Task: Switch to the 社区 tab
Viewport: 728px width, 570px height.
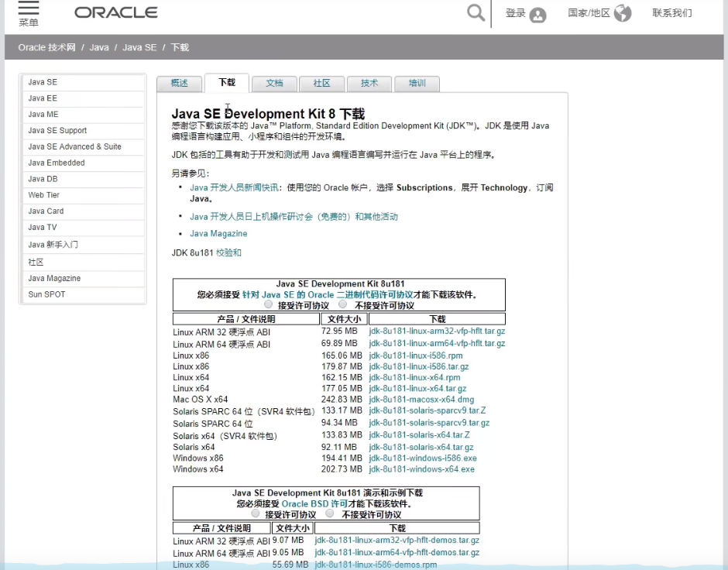Action: (321, 83)
